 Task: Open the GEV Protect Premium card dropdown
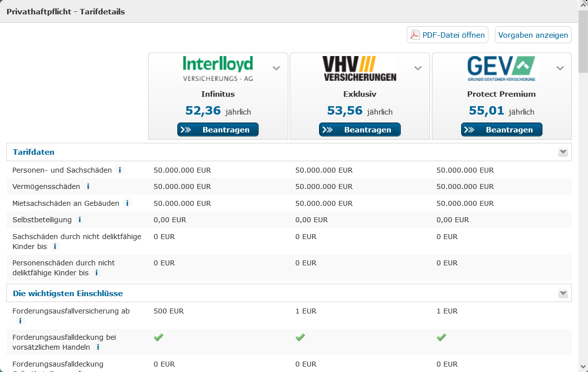560,68
